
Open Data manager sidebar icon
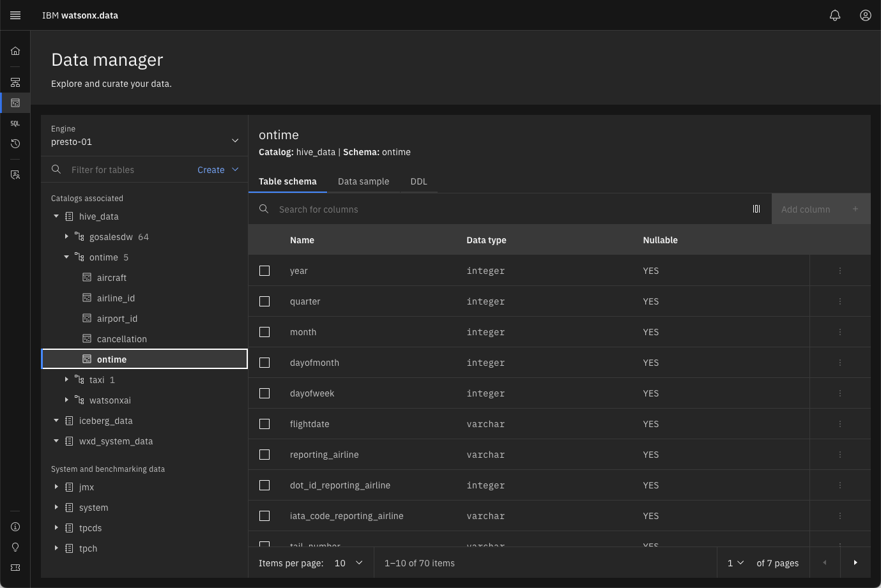pos(15,103)
